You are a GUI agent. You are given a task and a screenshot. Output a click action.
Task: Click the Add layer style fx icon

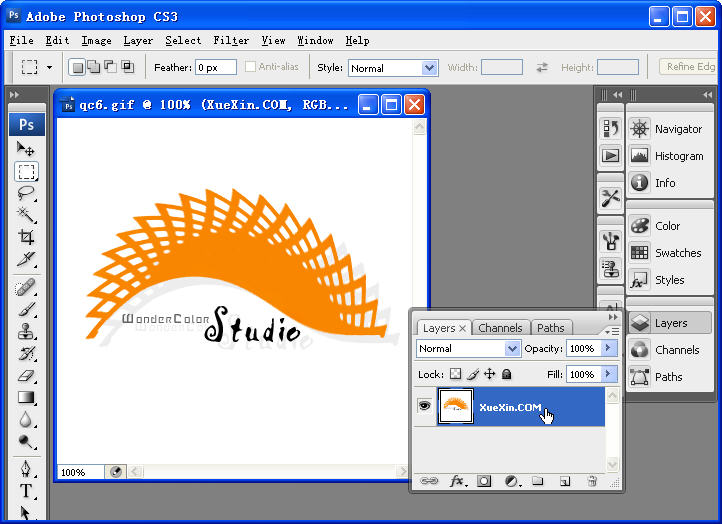(458, 481)
